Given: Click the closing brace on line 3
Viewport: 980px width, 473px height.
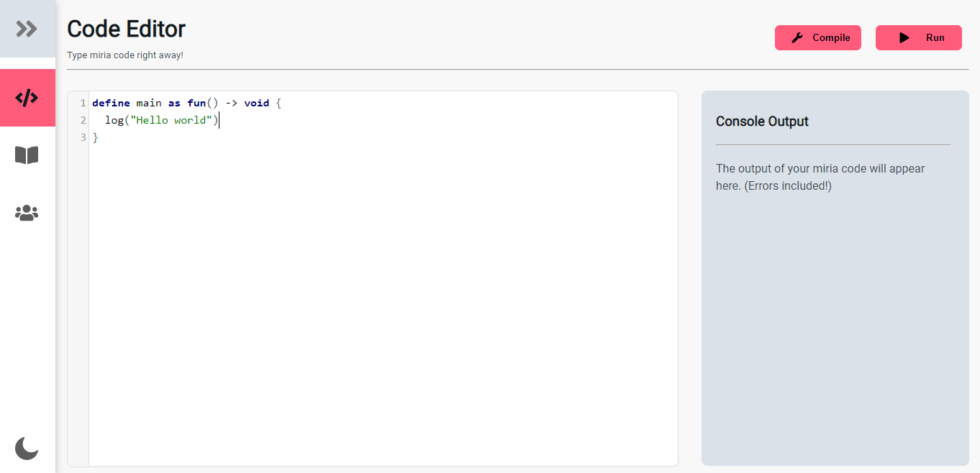Looking at the screenshot, I should 96,137.
